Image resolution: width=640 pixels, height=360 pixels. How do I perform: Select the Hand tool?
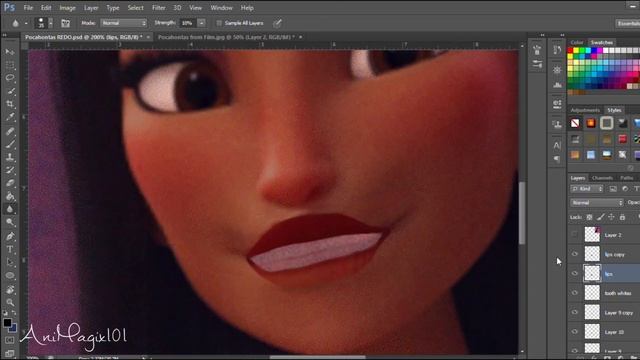tap(10, 289)
